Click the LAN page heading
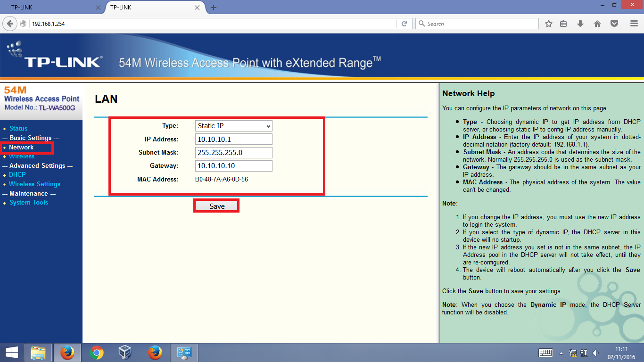 click(x=106, y=99)
